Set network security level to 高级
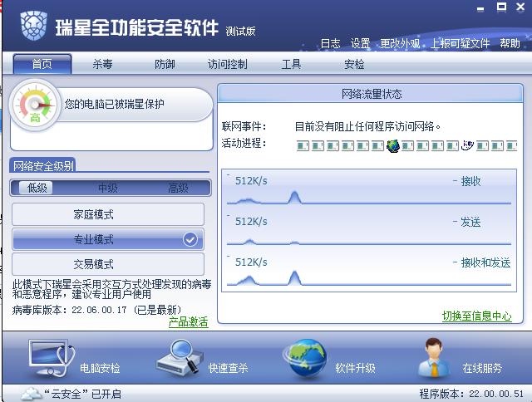The image size is (532, 402). (x=178, y=188)
